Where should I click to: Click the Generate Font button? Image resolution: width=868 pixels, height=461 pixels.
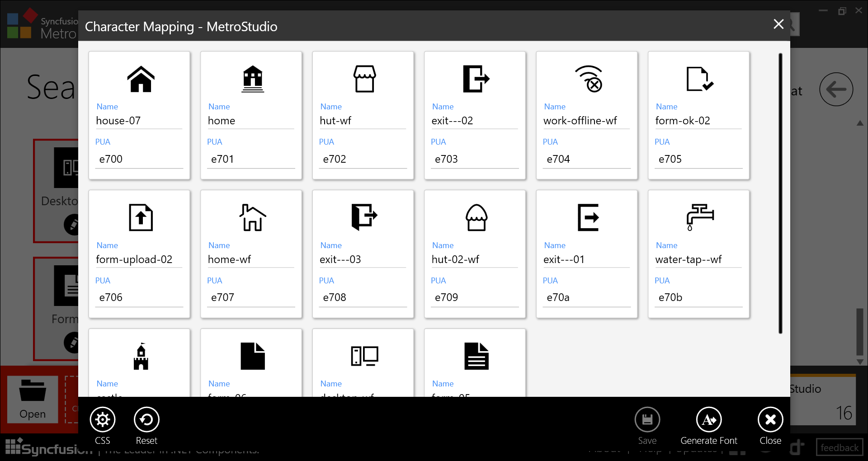709,419
